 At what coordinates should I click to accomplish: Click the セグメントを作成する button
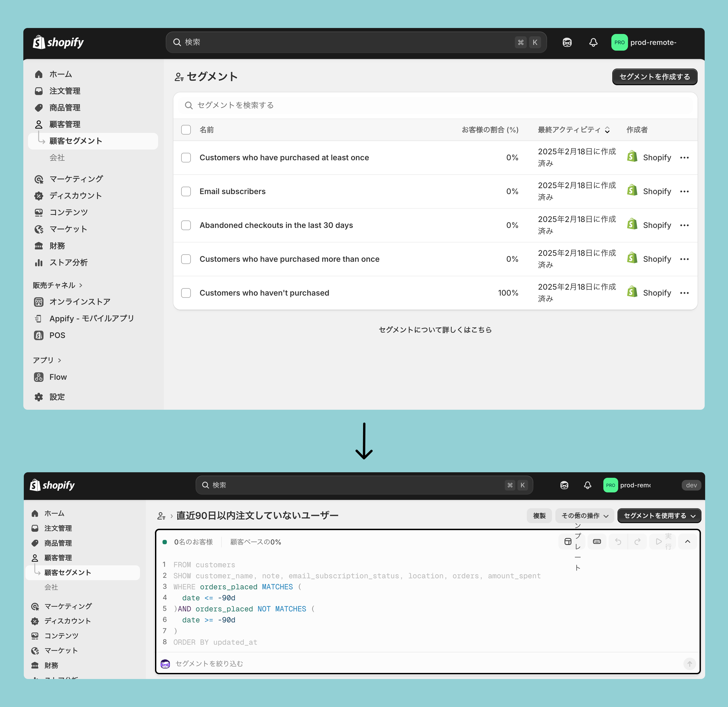tap(654, 77)
